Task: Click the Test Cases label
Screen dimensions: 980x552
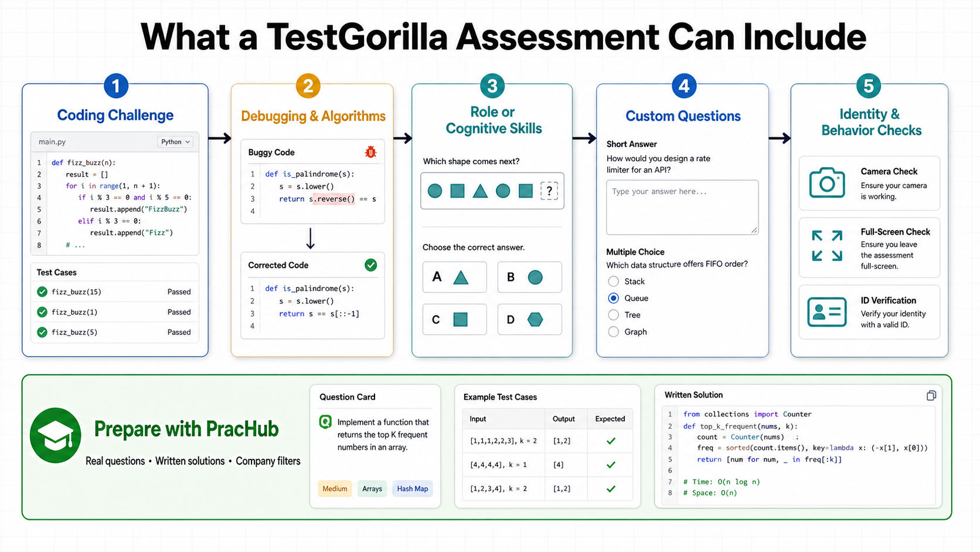Action: (x=56, y=272)
